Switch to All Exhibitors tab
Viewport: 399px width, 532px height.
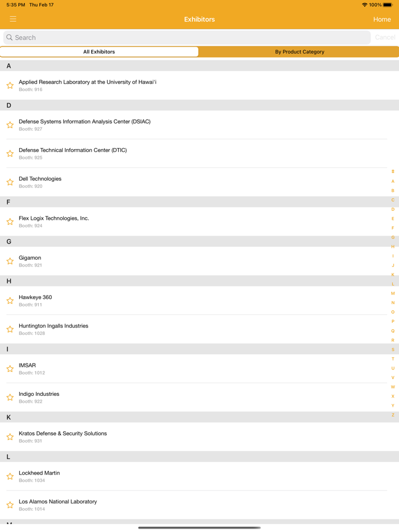pos(99,52)
